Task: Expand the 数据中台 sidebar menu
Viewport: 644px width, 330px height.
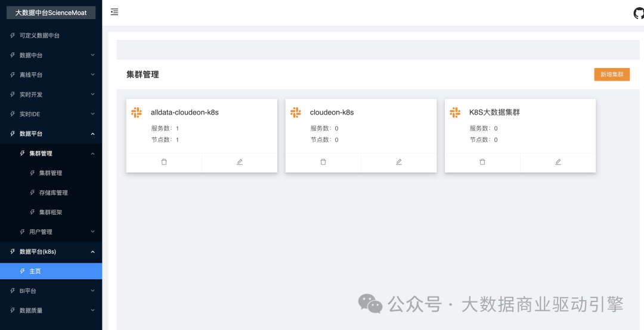Action: (51, 55)
